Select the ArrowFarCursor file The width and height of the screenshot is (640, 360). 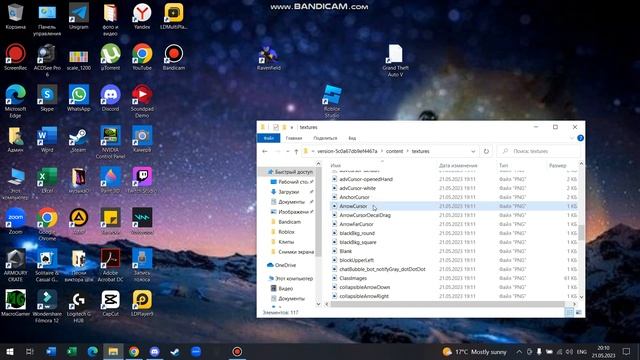pos(356,224)
